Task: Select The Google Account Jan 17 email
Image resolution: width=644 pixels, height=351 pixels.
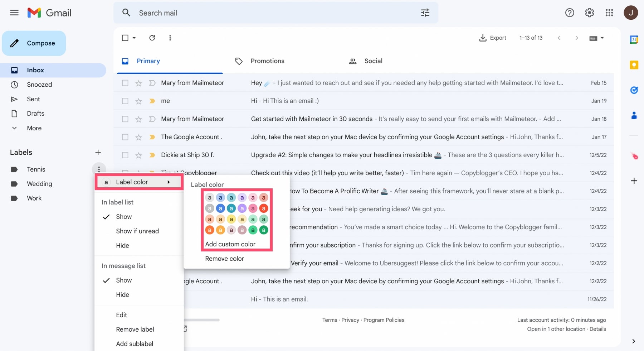Action: point(125,137)
